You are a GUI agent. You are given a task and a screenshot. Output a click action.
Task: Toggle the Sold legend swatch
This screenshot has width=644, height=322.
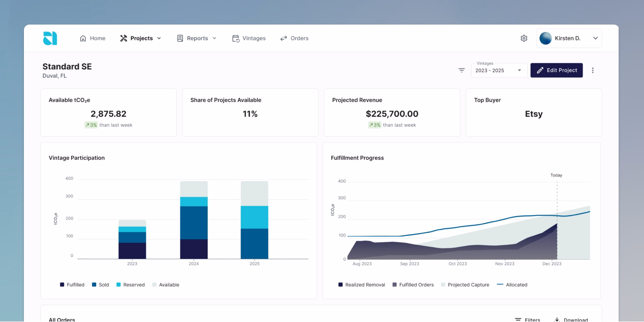tap(94, 285)
